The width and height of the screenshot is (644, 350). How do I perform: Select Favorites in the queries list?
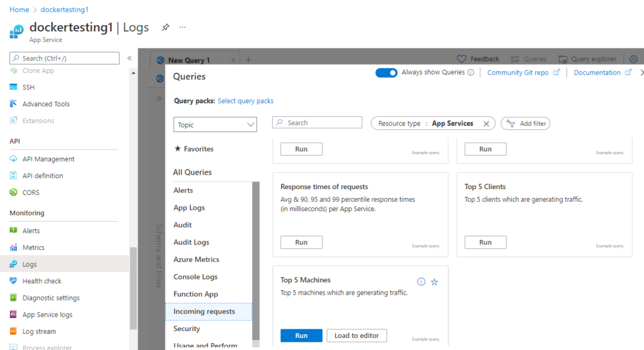194,148
